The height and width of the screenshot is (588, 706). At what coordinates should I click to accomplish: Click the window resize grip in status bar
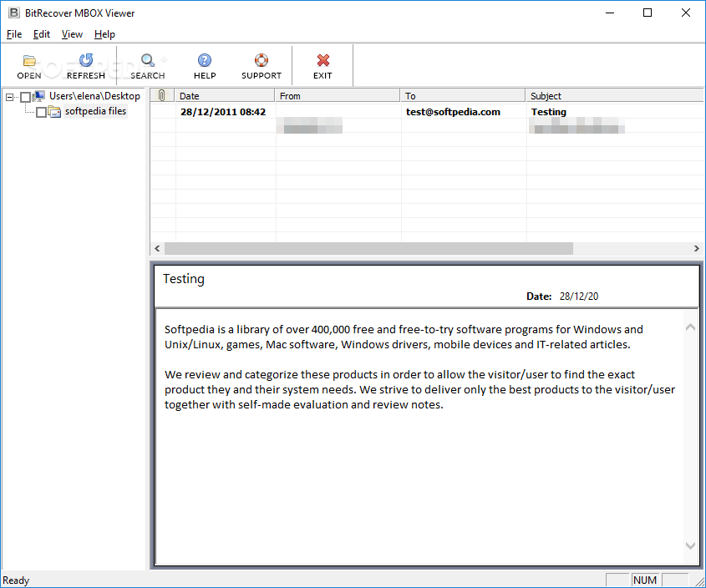(699, 581)
